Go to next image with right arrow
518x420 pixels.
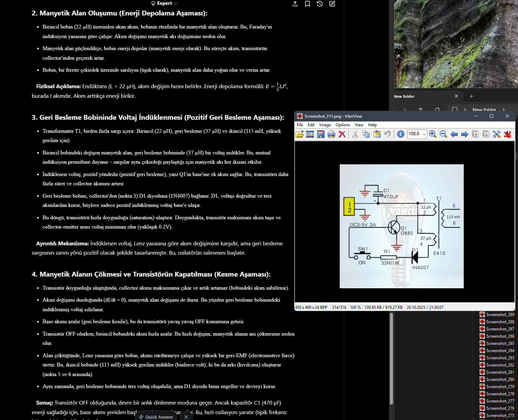tap(465, 134)
